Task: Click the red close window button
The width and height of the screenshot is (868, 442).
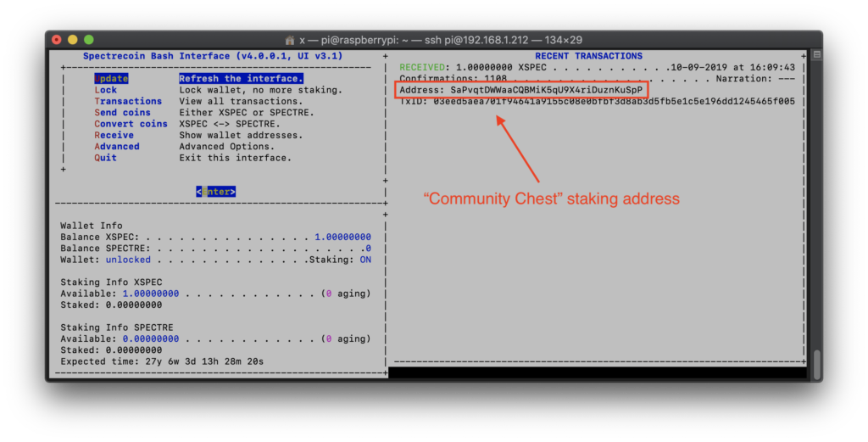Action: tap(57, 40)
